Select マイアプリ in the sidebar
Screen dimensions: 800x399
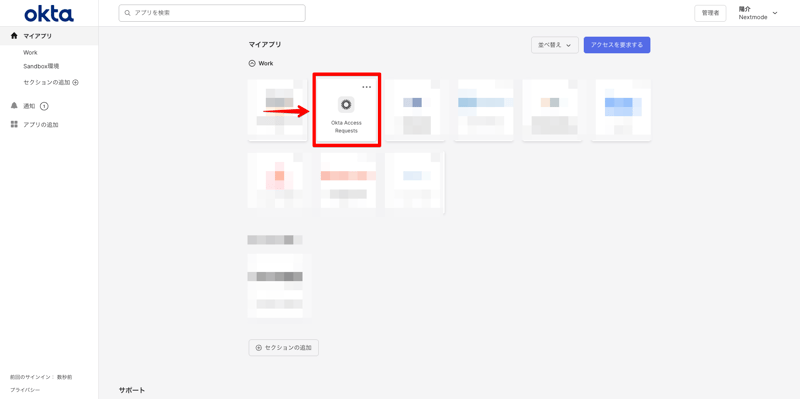(x=49, y=36)
